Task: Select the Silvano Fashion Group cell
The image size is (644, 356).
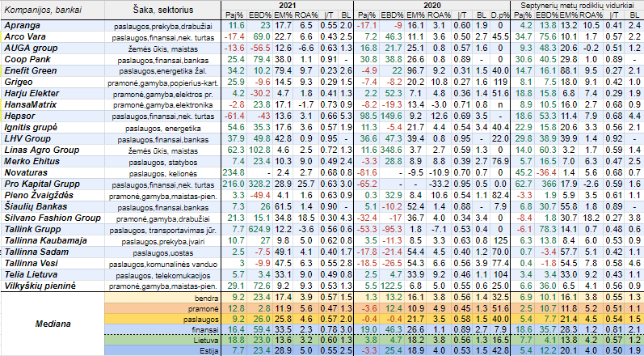Action: [x=53, y=218]
